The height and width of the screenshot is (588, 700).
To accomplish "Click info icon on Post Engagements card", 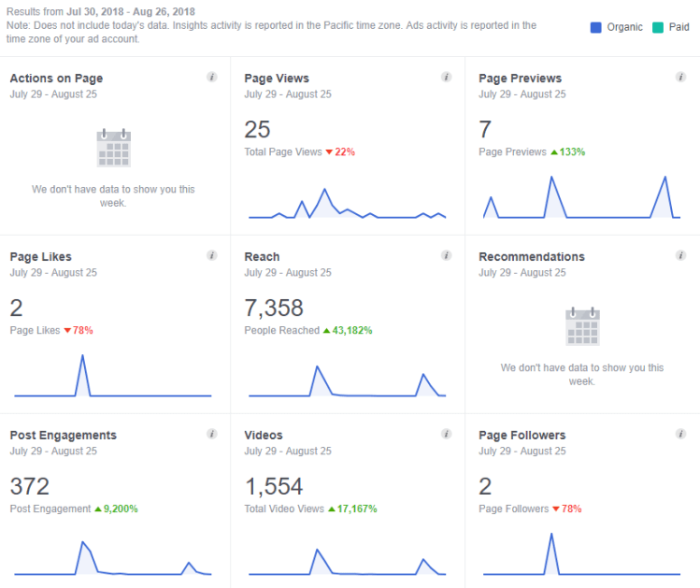I will point(212,434).
